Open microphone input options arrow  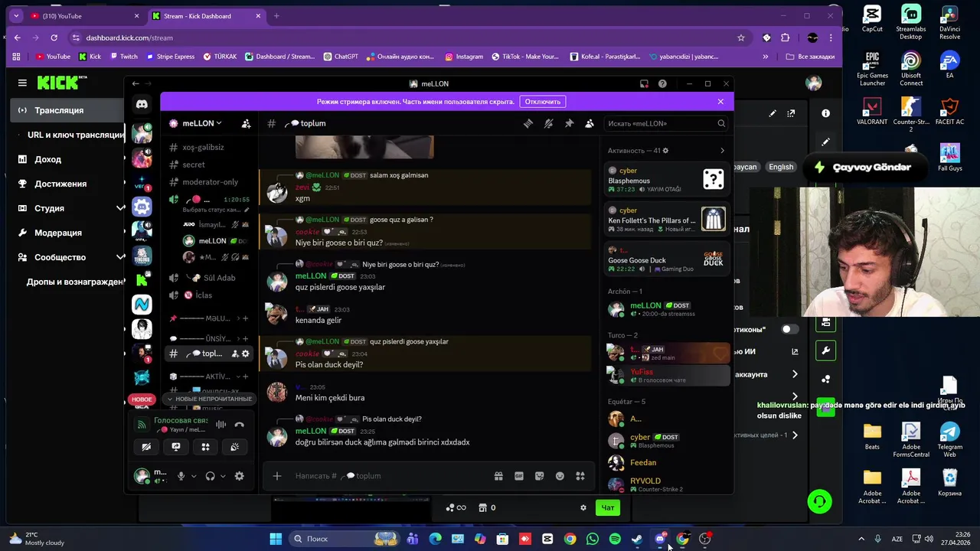(x=194, y=476)
